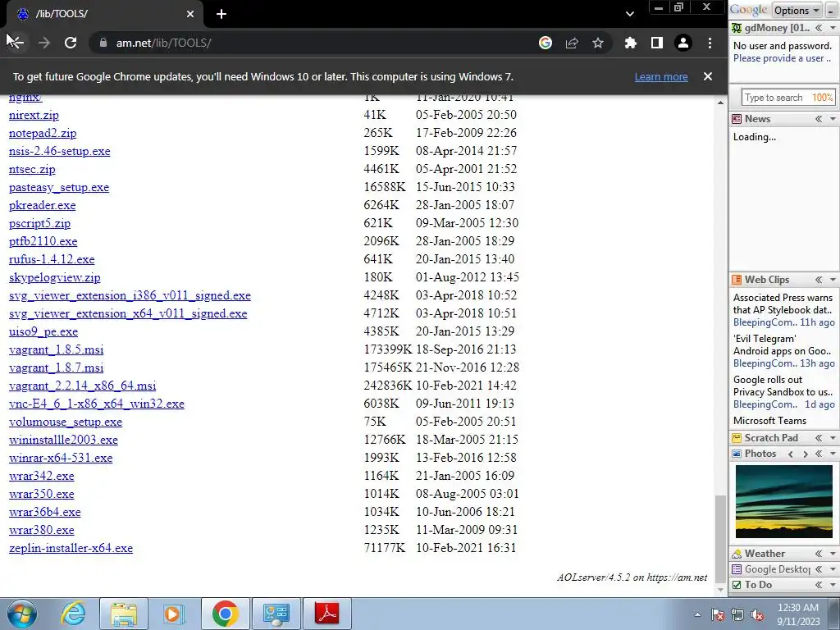Download rufus-1.4.12.exe
This screenshot has width=840, height=630.
52,259
